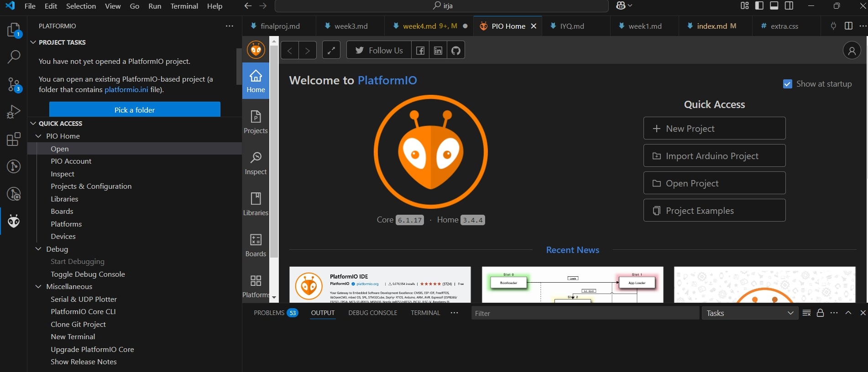Click the Follow Us Twitter button
This screenshot has height=372, width=868.
pyautogui.click(x=379, y=50)
